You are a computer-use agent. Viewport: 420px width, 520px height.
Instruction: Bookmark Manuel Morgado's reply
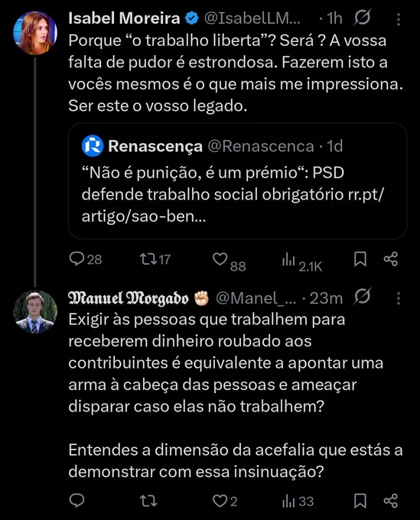coord(360,501)
